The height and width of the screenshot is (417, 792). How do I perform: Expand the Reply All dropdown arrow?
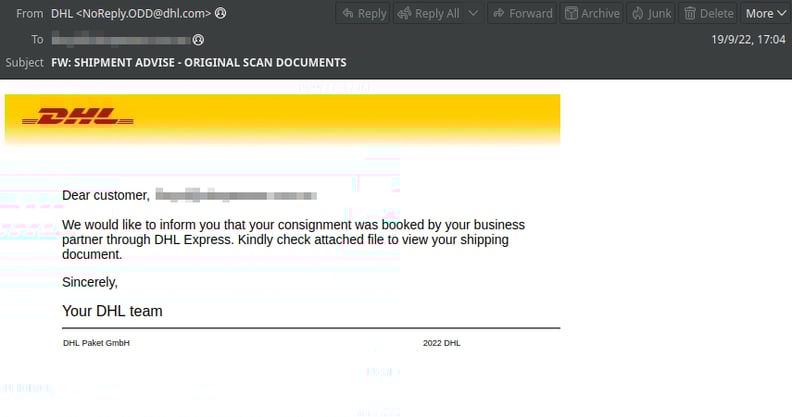473,13
